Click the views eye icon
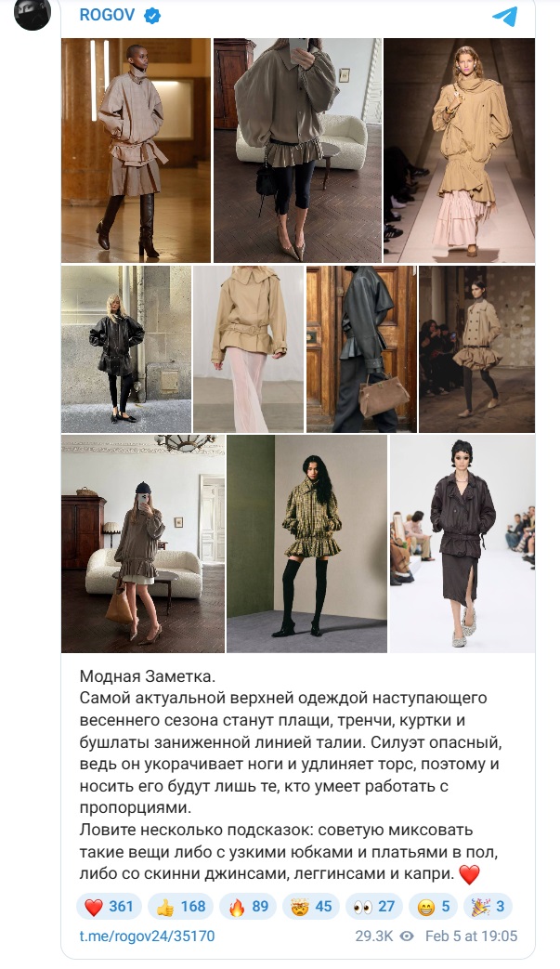This screenshot has height=969, width=560. [x=407, y=936]
